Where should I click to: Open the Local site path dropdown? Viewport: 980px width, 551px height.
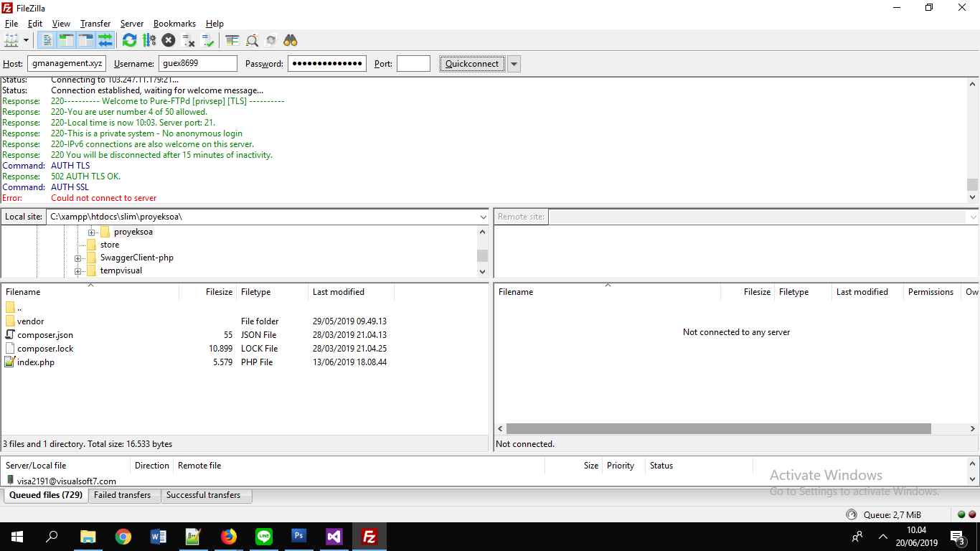pyautogui.click(x=483, y=217)
